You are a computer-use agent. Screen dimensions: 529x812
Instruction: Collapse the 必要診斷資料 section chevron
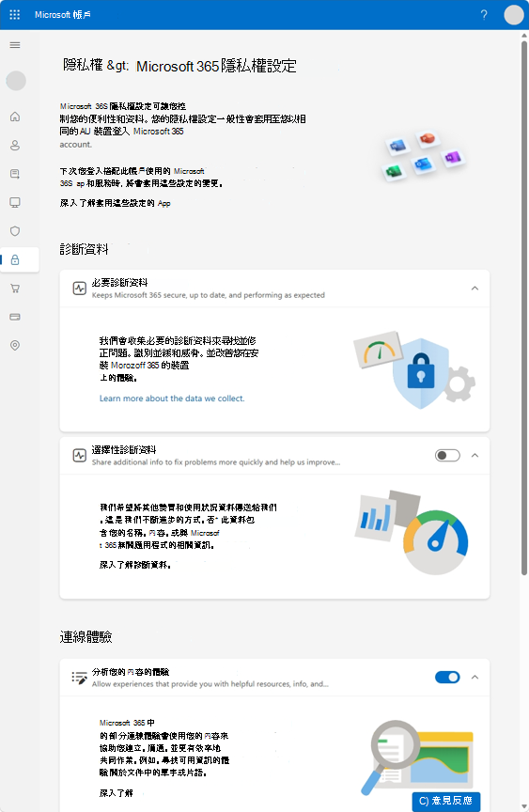[475, 289]
